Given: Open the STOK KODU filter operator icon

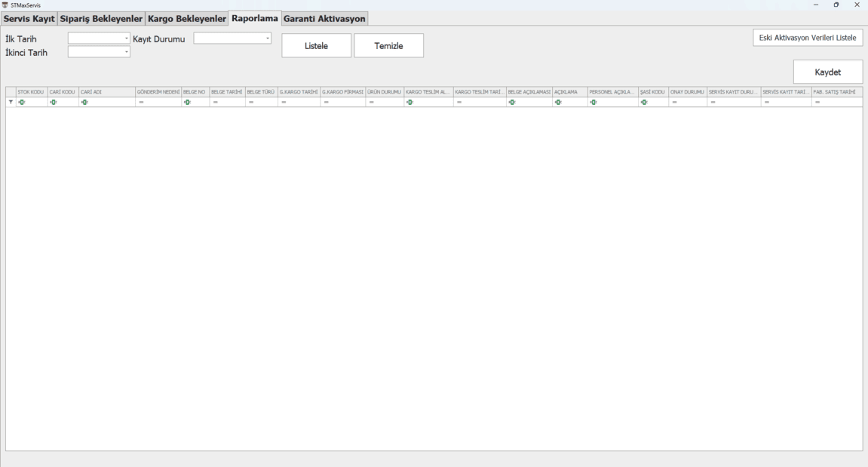Looking at the screenshot, I should pos(21,102).
